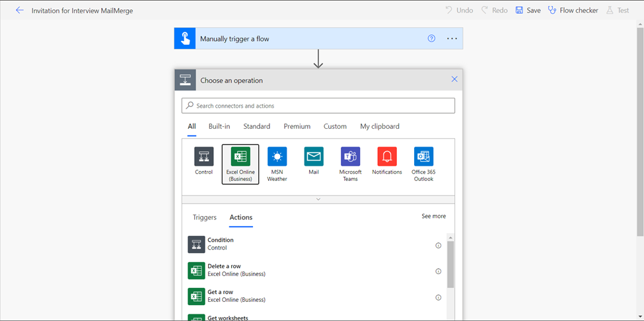Select the Office 365 Outlook connector
Image resolution: width=644 pixels, height=321 pixels.
point(423,164)
